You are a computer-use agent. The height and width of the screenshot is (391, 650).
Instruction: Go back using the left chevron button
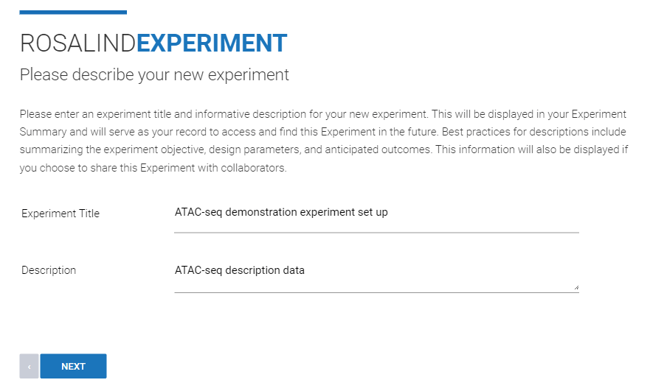29,366
